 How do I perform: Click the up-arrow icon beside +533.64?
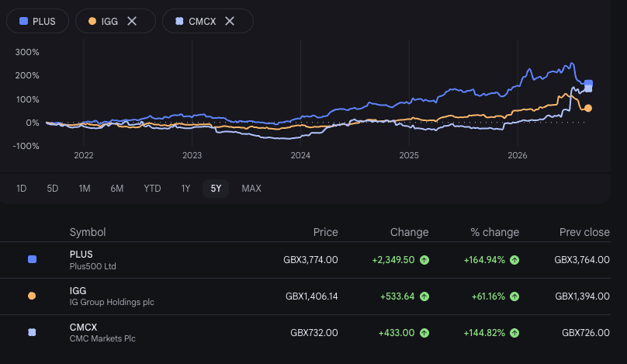[x=424, y=296]
